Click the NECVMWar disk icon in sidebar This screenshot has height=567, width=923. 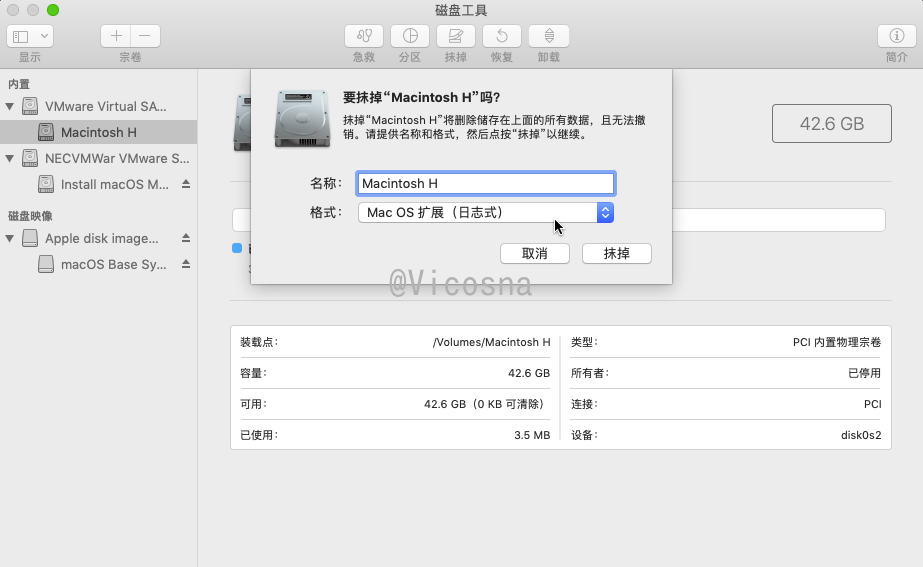[30, 158]
